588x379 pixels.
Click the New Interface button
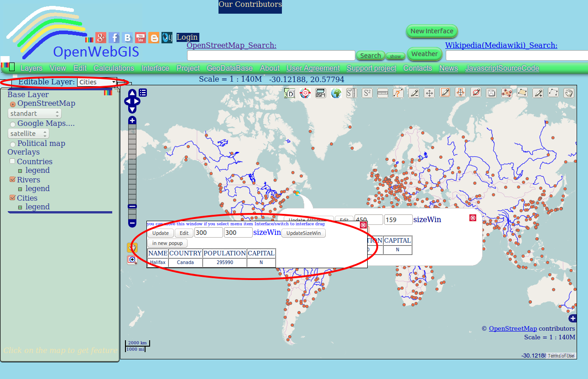pos(432,31)
